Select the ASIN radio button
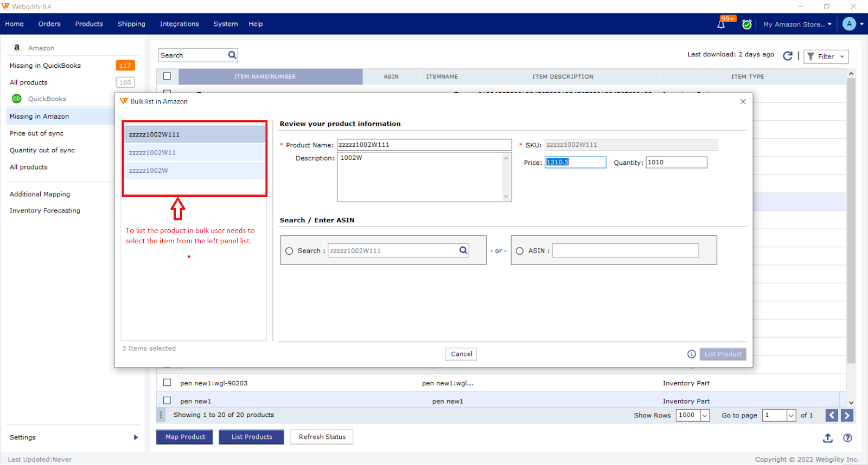This screenshot has width=868, height=465. point(520,251)
